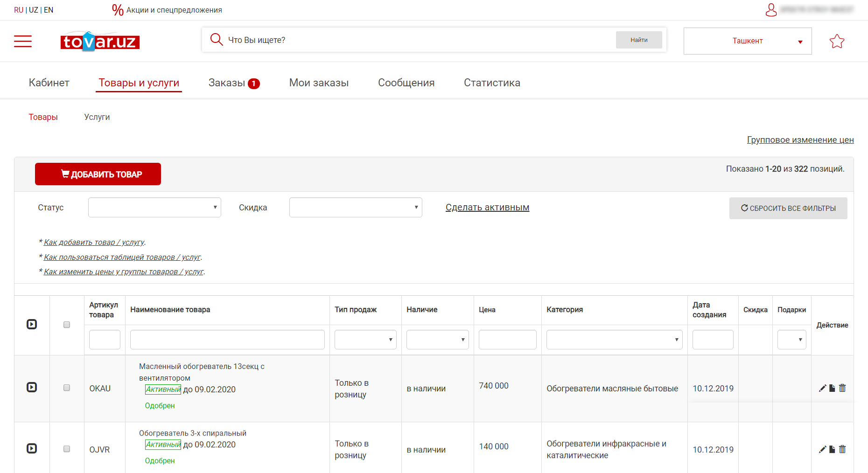Open the Сообщения tab
This screenshot has height=473, width=868.
[406, 83]
